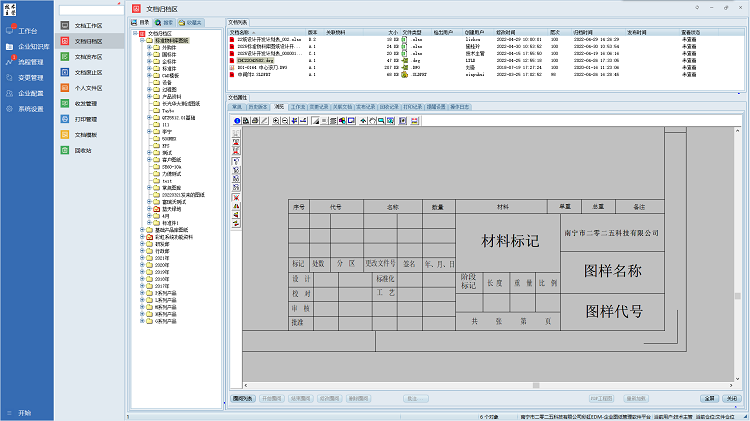The width and height of the screenshot is (750, 421).
Task: Open 收发管理 in the sidebar
Action: [86, 103]
